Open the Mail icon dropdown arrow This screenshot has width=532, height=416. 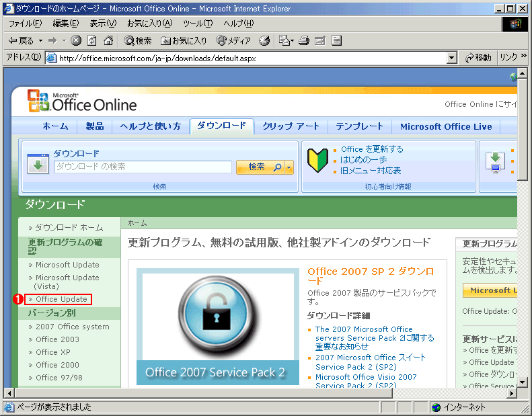click(x=292, y=41)
